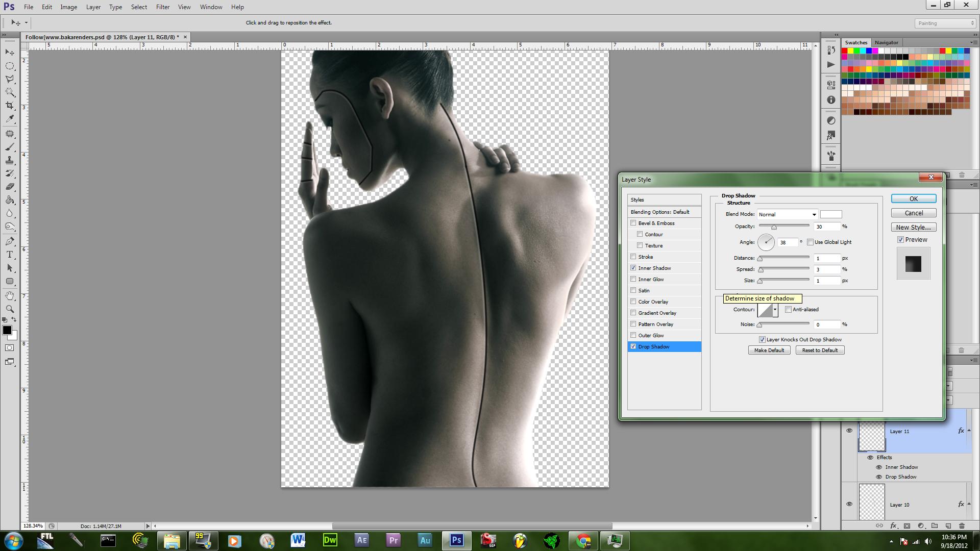Open the Adjustments panel icon
980x551 pixels.
point(831,121)
